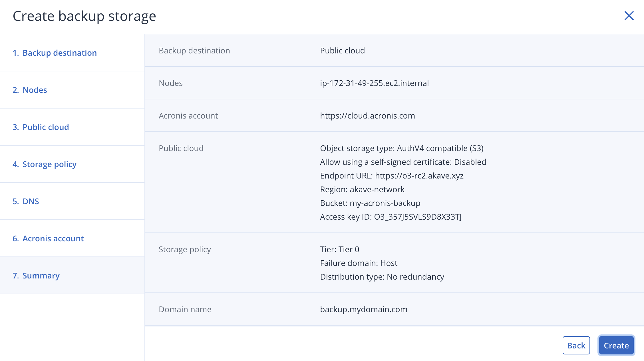
Task: Close the Create backup storage dialog
Action: point(629,16)
